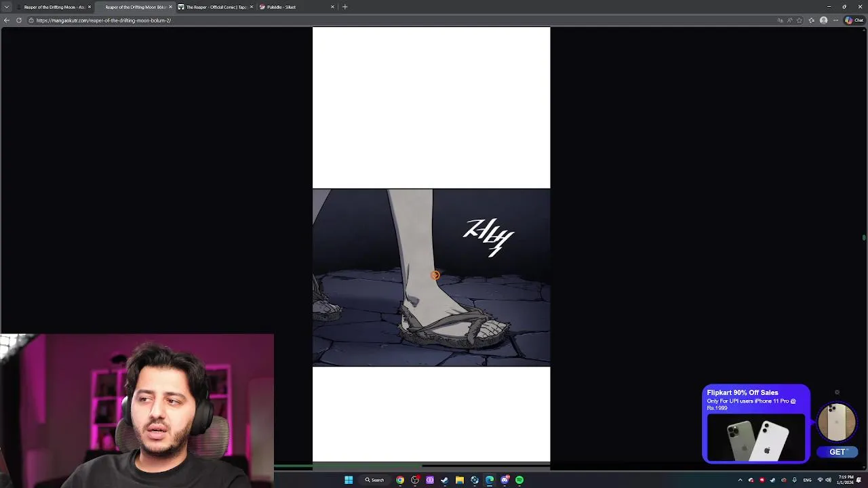Click the microphone icon in system tray
Viewport: 868px width, 488px height.
794,480
